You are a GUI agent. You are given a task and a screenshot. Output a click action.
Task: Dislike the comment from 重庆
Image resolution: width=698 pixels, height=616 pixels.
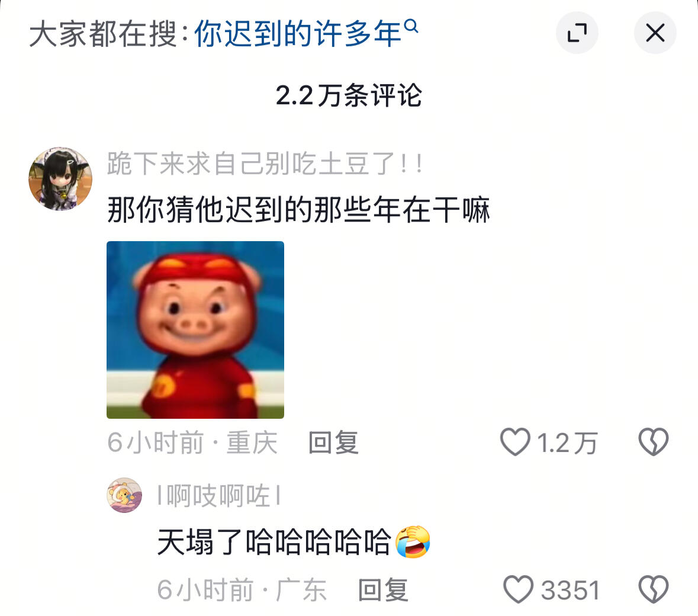pyautogui.click(x=654, y=442)
